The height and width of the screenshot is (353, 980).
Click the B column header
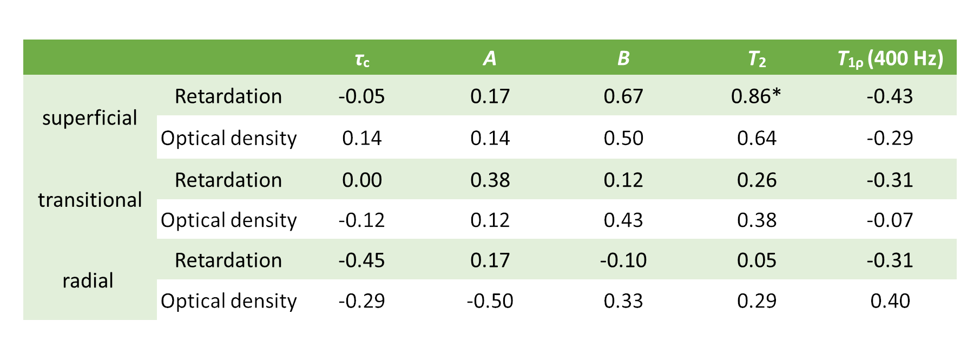click(623, 58)
